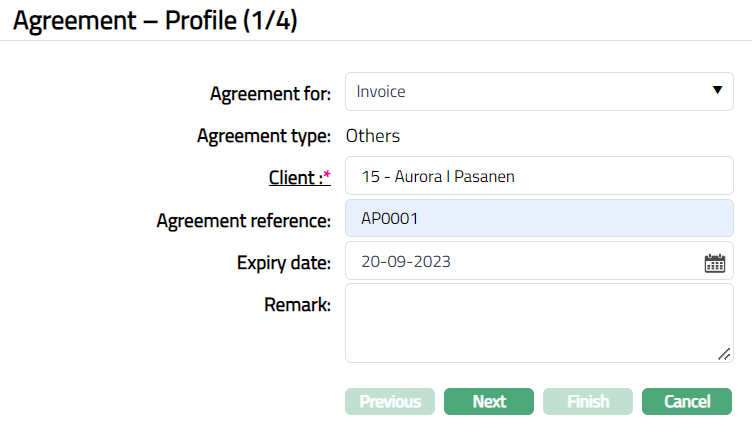Image resolution: width=752 pixels, height=433 pixels.
Task: Click the 'Remark:' label
Action: (296, 305)
